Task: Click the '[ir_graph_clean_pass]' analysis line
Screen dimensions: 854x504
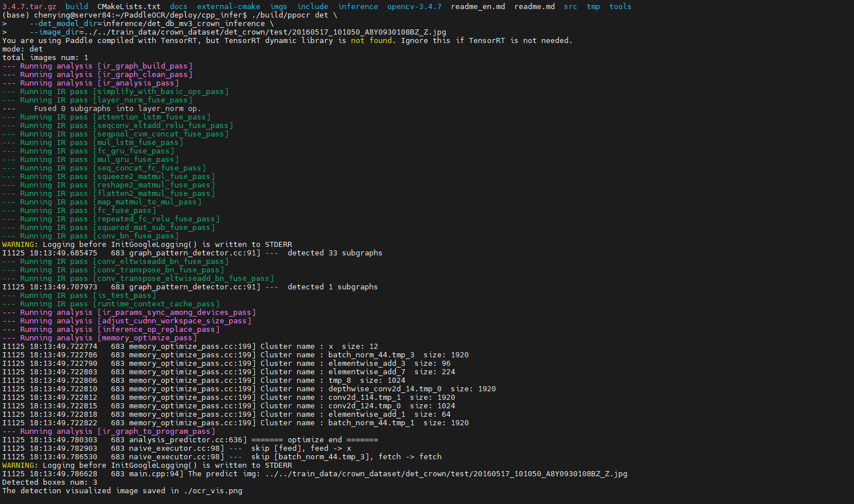Action: 97,74
